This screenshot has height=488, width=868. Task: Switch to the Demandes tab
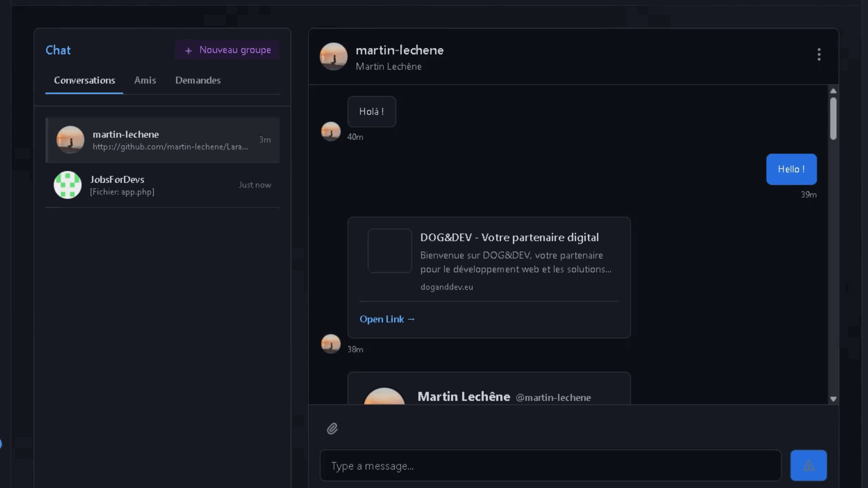(x=198, y=80)
